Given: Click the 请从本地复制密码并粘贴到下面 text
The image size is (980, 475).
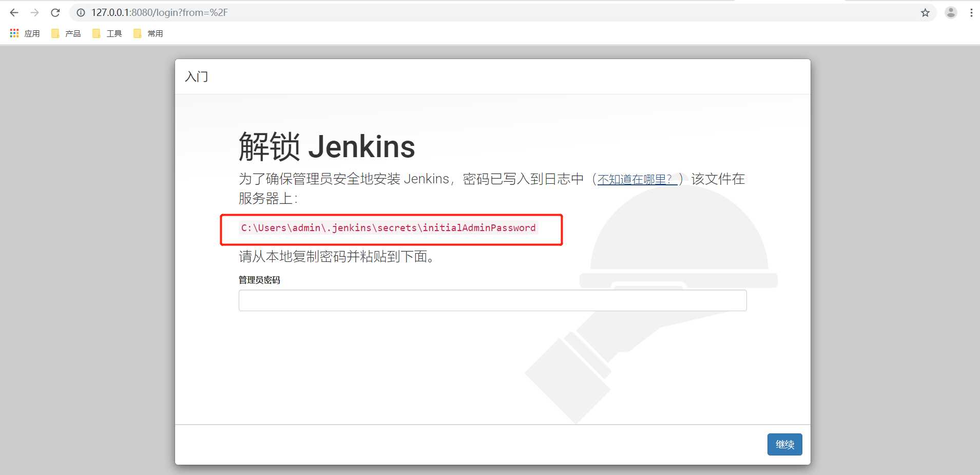Looking at the screenshot, I should (337, 256).
